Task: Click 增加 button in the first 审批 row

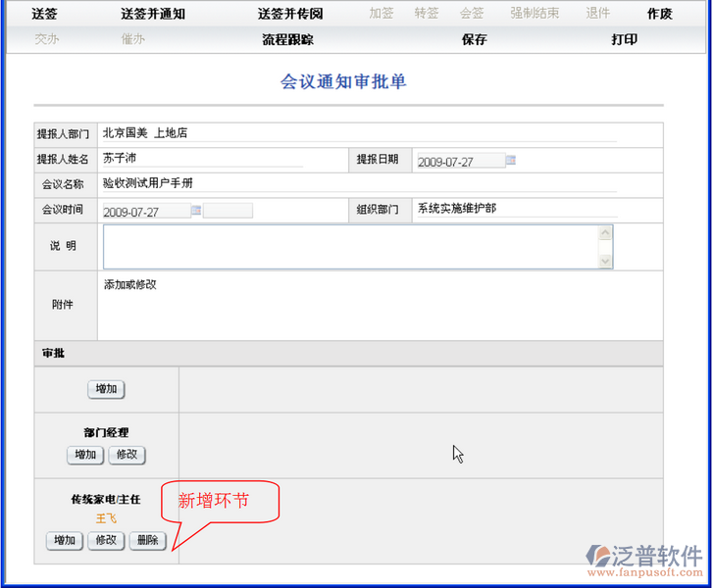Action: pyautogui.click(x=106, y=389)
